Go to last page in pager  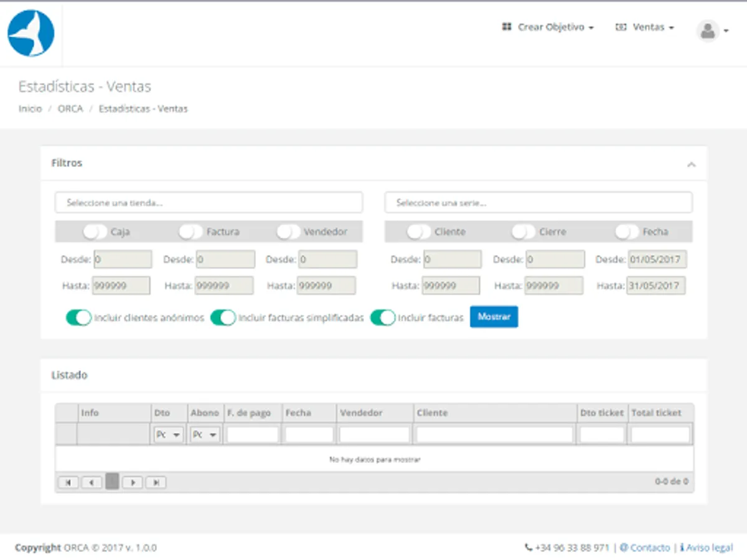156,482
